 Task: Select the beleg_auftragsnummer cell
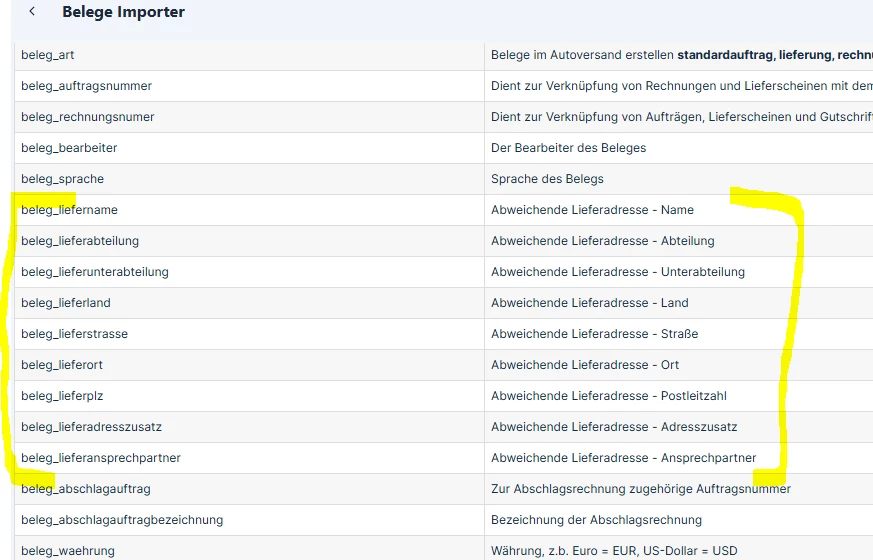click(x=249, y=86)
